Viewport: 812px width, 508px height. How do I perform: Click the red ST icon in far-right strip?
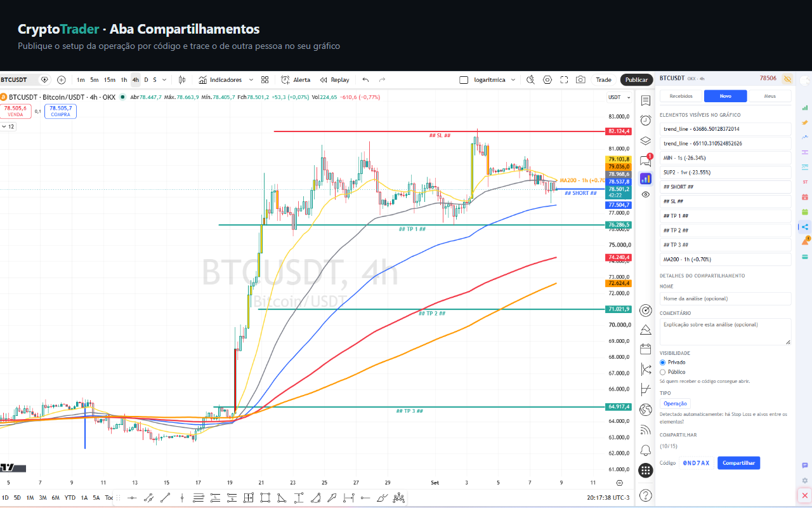tap(805, 182)
